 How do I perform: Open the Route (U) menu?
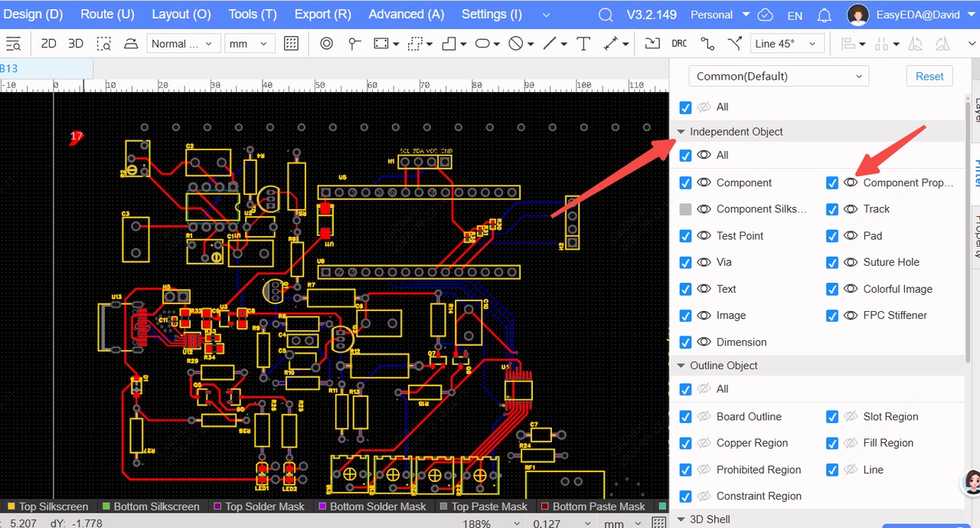coord(107,15)
